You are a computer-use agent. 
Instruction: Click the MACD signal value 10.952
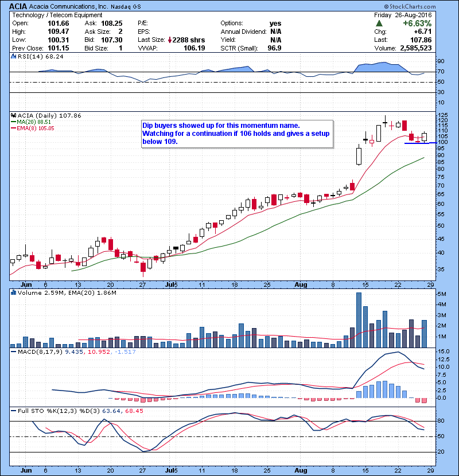coord(99,352)
